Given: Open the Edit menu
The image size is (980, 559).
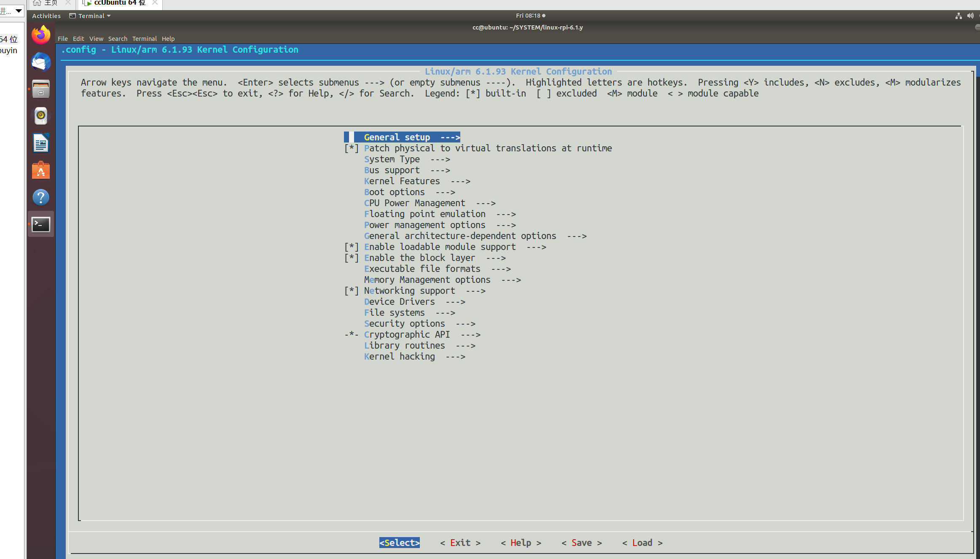Looking at the screenshot, I should [x=78, y=39].
